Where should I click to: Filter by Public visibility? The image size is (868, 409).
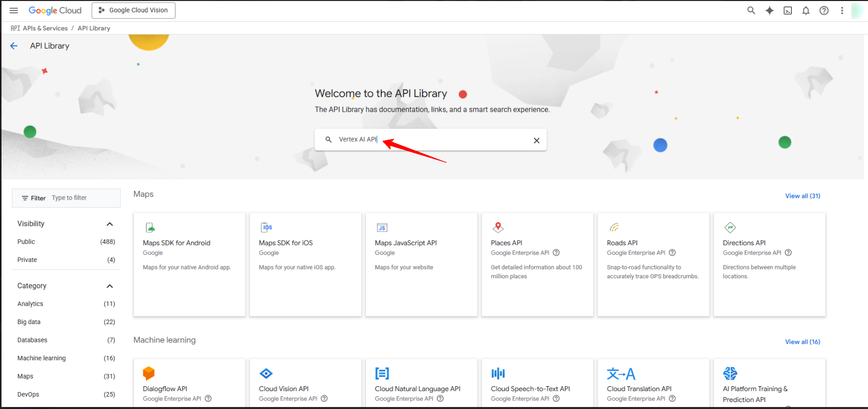[x=26, y=242]
